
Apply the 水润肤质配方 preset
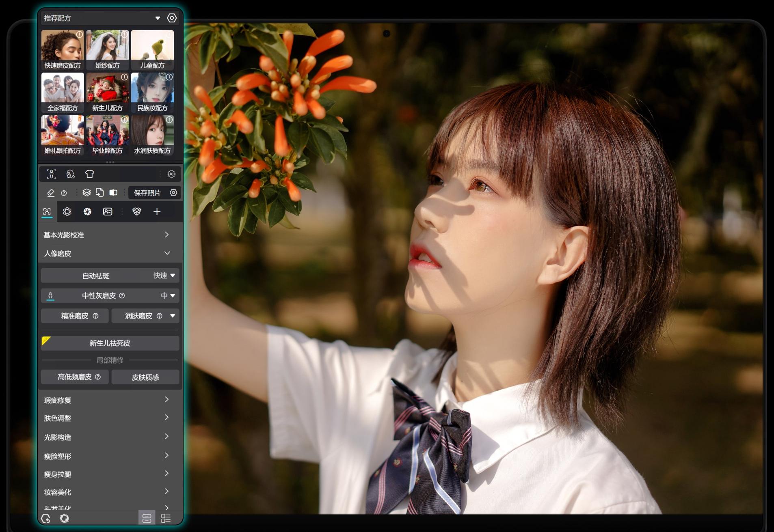152,135
